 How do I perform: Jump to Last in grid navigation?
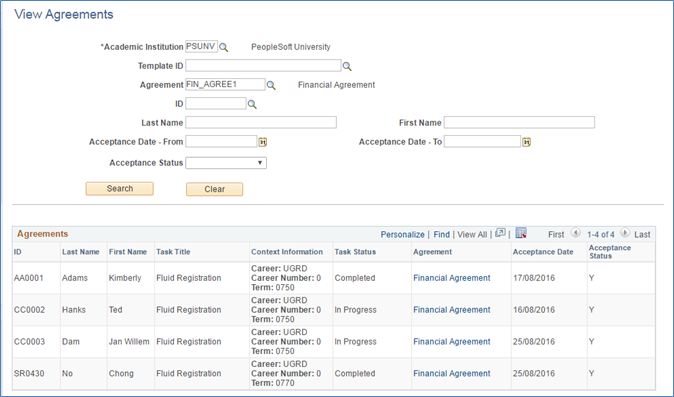[642, 235]
